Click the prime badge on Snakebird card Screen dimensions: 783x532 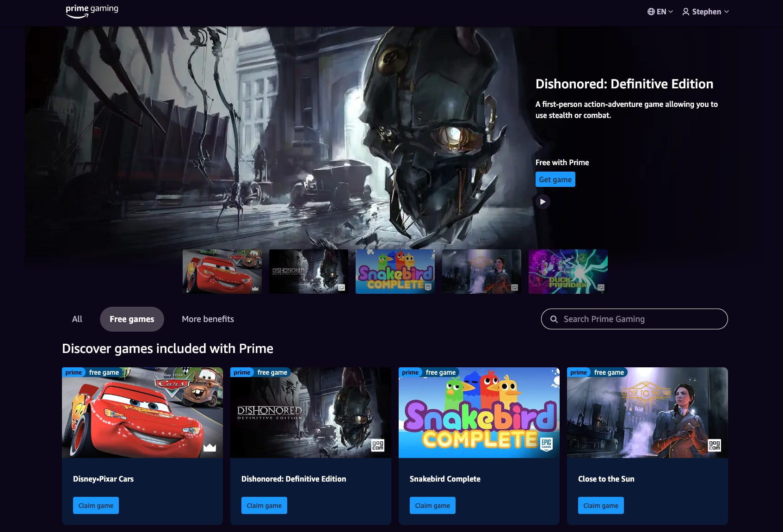point(410,372)
